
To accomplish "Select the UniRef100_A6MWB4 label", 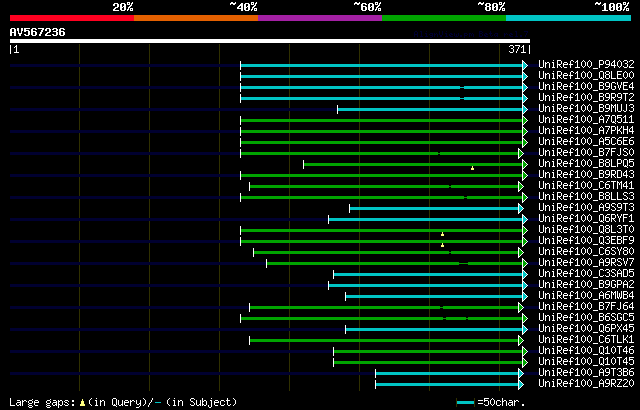I will (x=586, y=296).
